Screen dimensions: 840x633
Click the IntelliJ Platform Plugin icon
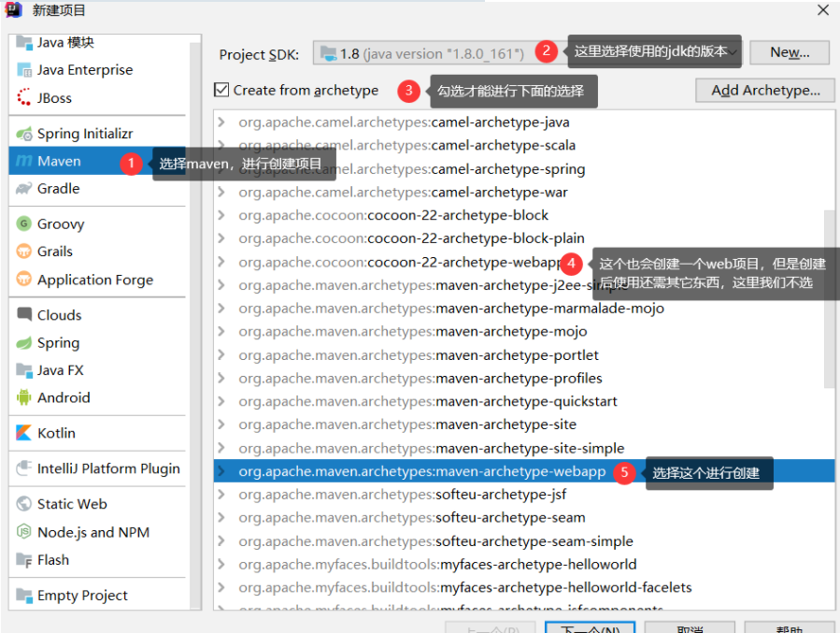(24, 468)
